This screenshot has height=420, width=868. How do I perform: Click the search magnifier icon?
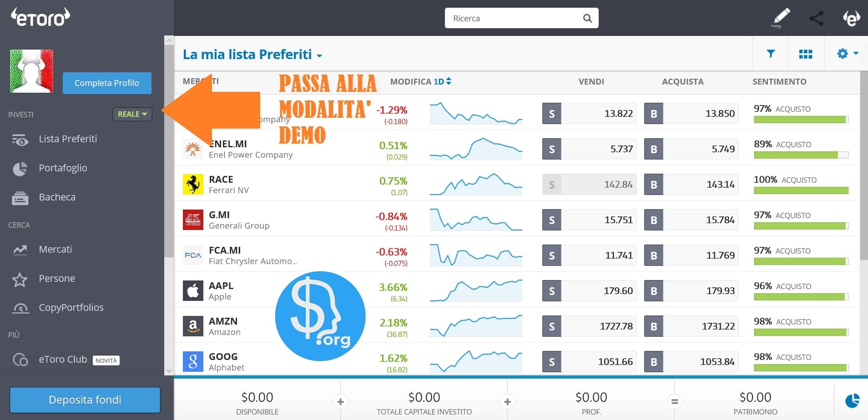point(587,18)
